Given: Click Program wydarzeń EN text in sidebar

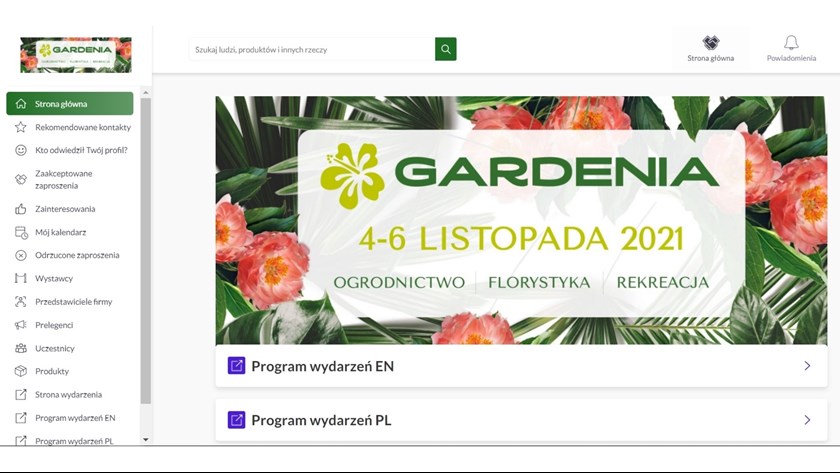Looking at the screenshot, I should pyautogui.click(x=75, y=418).
